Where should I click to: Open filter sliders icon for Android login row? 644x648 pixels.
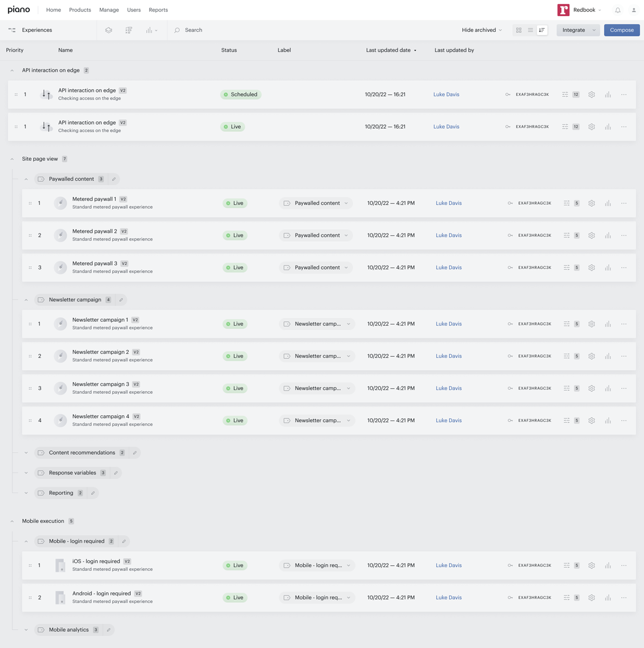point(566,597)
